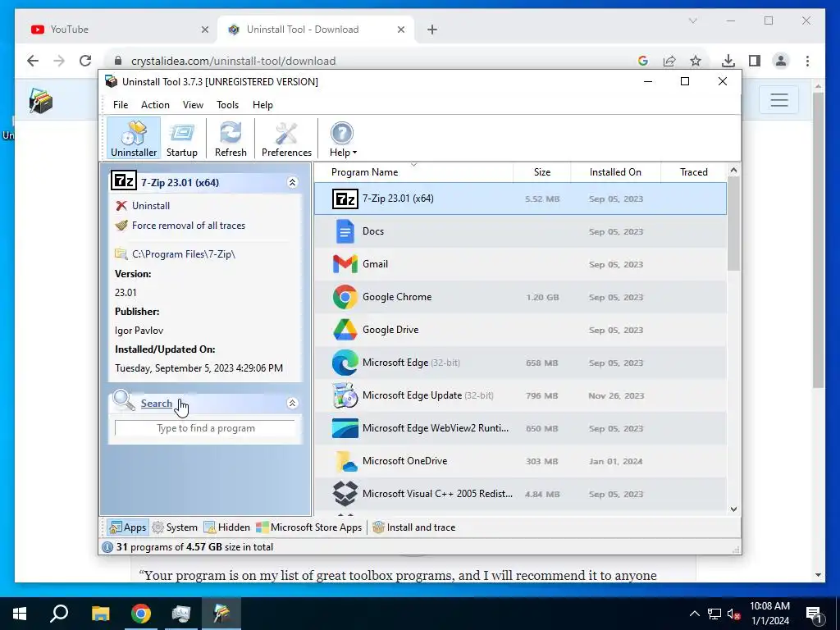This screenshot has width=840, height=630.
Task: Reload the page in Chrome
Action: point(85,61)
